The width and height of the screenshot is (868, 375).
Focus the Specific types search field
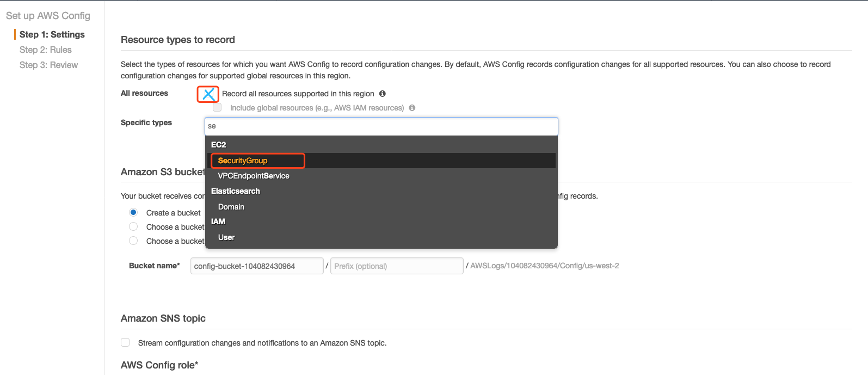[381, 126]
